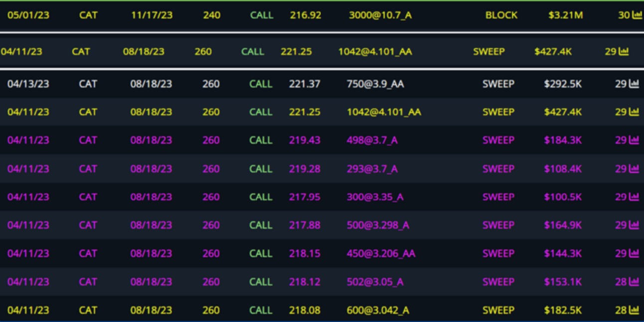Click the spot price 216.92
Image resolution: width=644 pixels, height=322 pixels.
tap(306, 15)
